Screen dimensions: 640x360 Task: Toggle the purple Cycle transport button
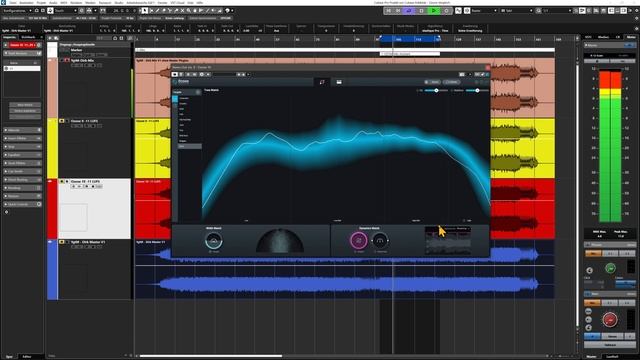409,11
